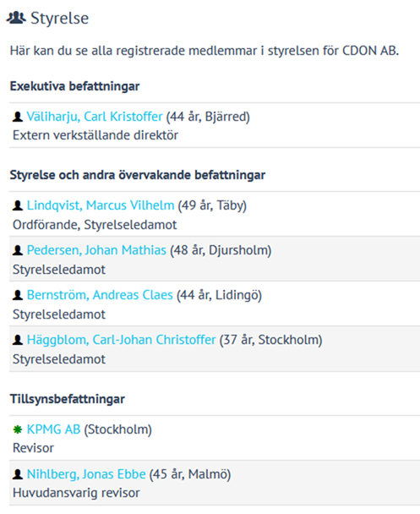The image size is (420, 514).
Task: Open Häggblom, Carl-Johan Christoffer link
Action: click(121, 340)
